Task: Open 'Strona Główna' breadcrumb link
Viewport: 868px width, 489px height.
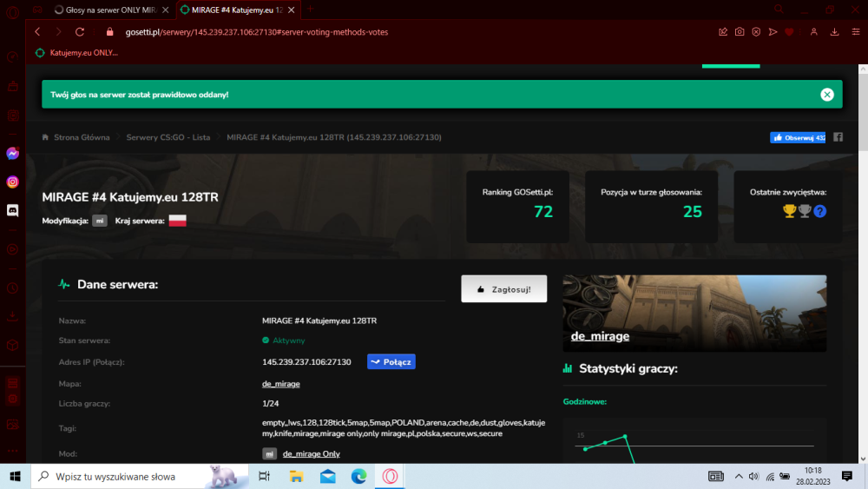Action: coord(82,137)
